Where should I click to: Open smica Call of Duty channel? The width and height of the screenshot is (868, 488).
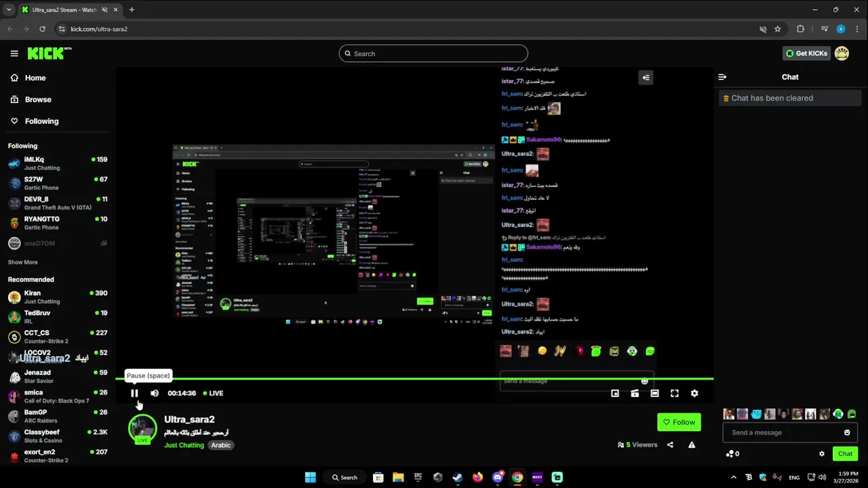pyautogui.click(x=58, y=396)
